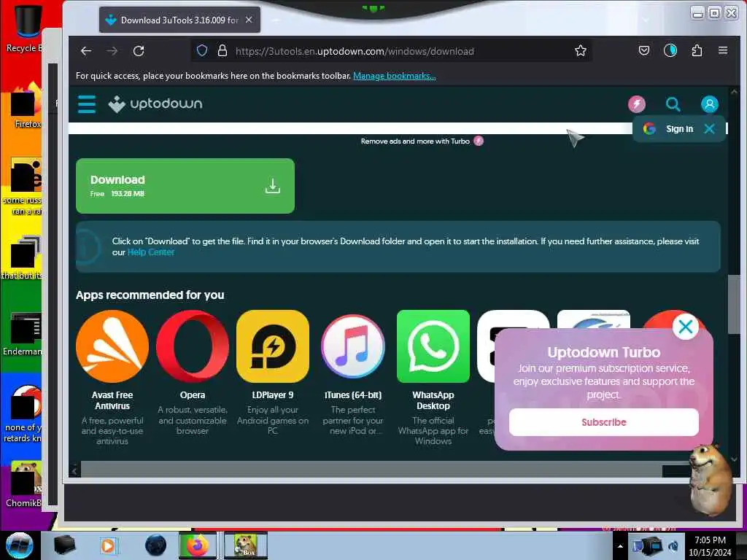
Task: Select the Recycle Bin desktop icon
Action: click(25, 28)
